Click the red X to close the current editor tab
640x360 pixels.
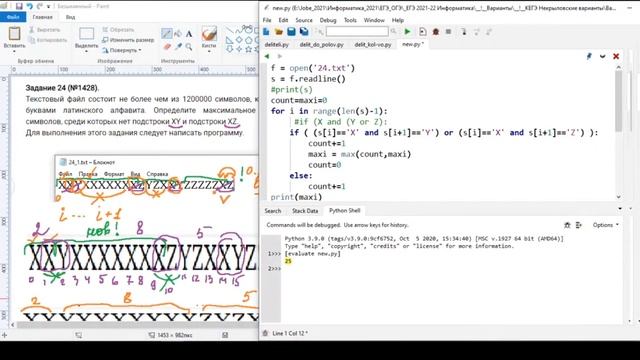(616, 56)
